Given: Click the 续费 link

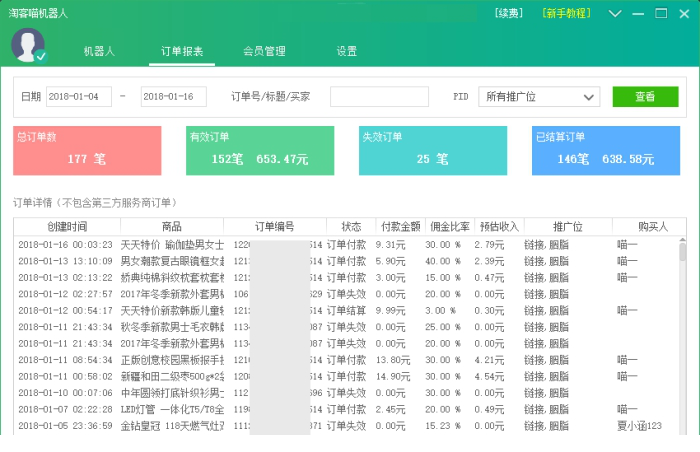Looking at the screenshot, I should point(508,13).
